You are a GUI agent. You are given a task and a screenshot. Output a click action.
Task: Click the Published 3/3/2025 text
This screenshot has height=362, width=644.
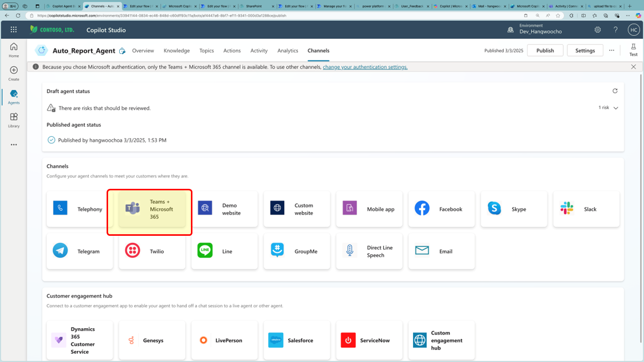click(x=504, y=50)
